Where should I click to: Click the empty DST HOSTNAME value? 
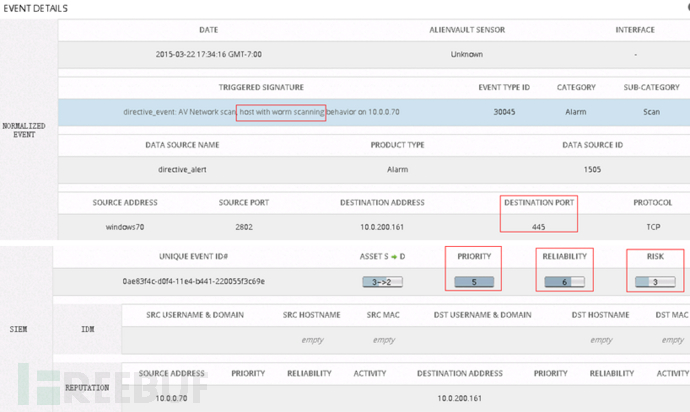coord(601,340)
